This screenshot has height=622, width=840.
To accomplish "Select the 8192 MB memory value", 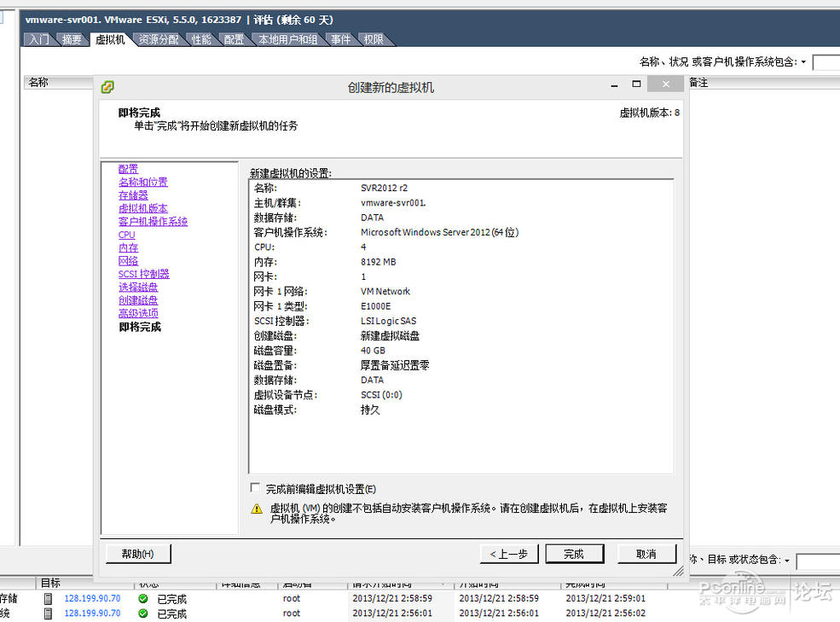I will [379, 262].
